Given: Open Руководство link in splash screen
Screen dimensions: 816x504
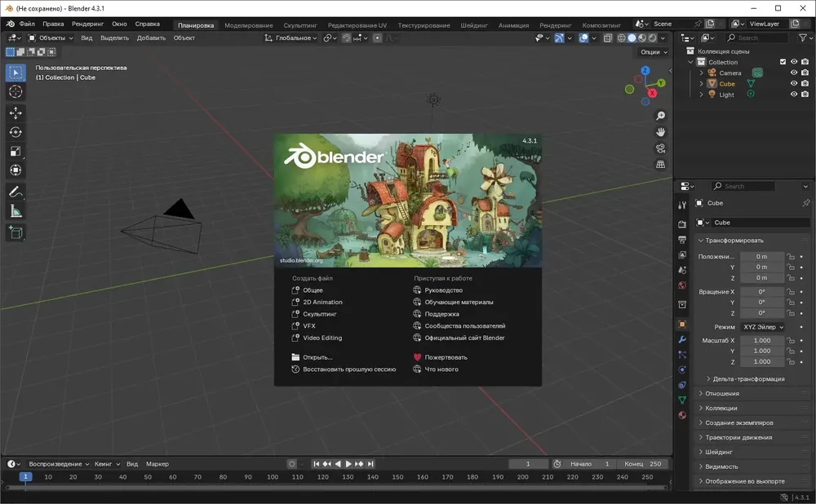Looking at the screenshot, I should point(443,290).
